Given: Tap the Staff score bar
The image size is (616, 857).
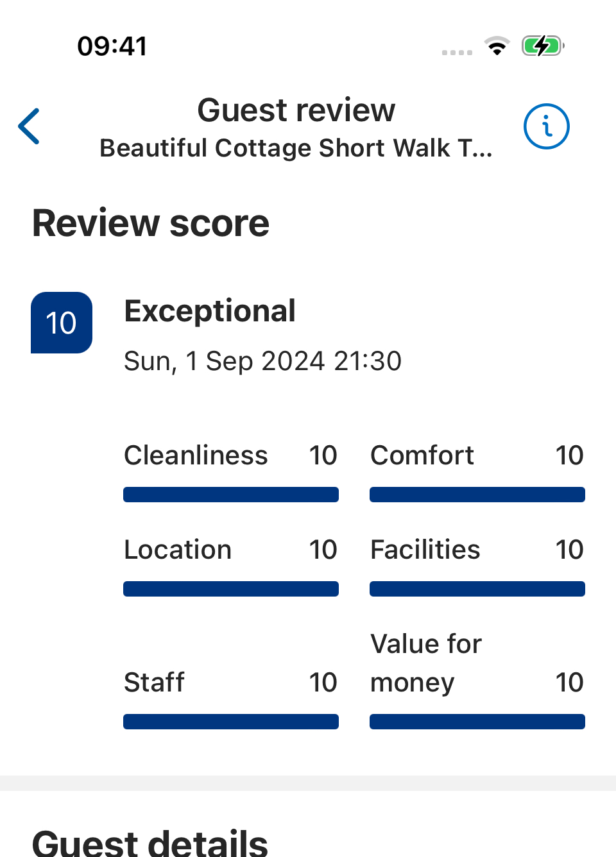Looking at the screenshot, I should (x=231, y=722).
